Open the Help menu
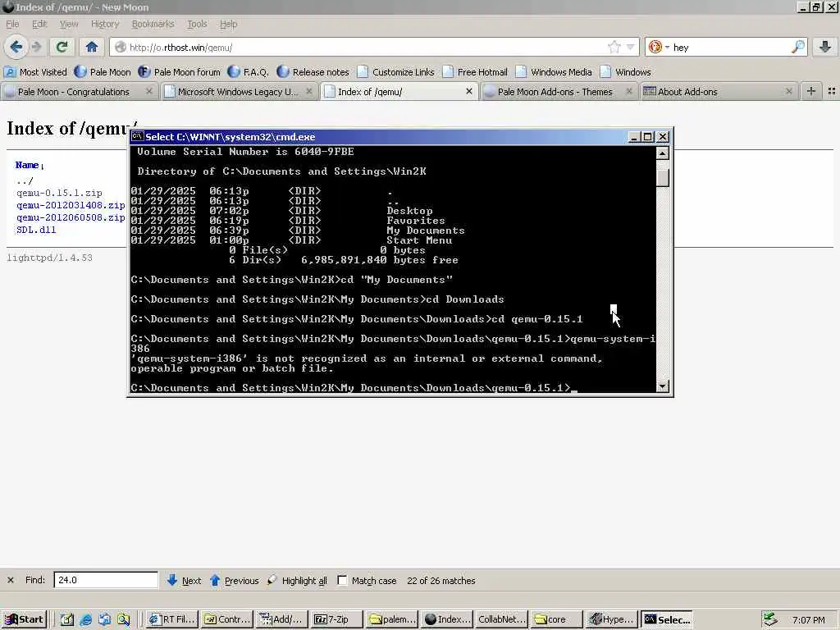840x630 pixels. [x=228, y=24]
